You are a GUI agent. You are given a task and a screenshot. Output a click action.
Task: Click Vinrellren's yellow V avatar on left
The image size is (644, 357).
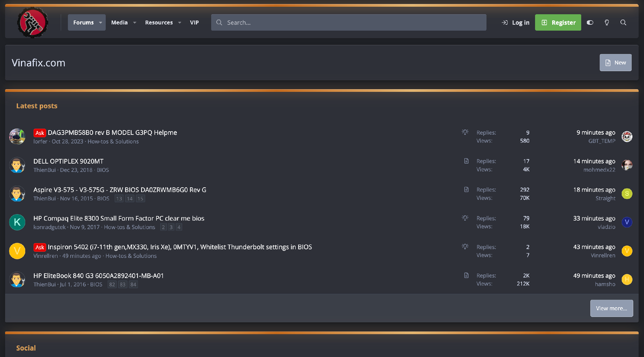click(18, 251)
